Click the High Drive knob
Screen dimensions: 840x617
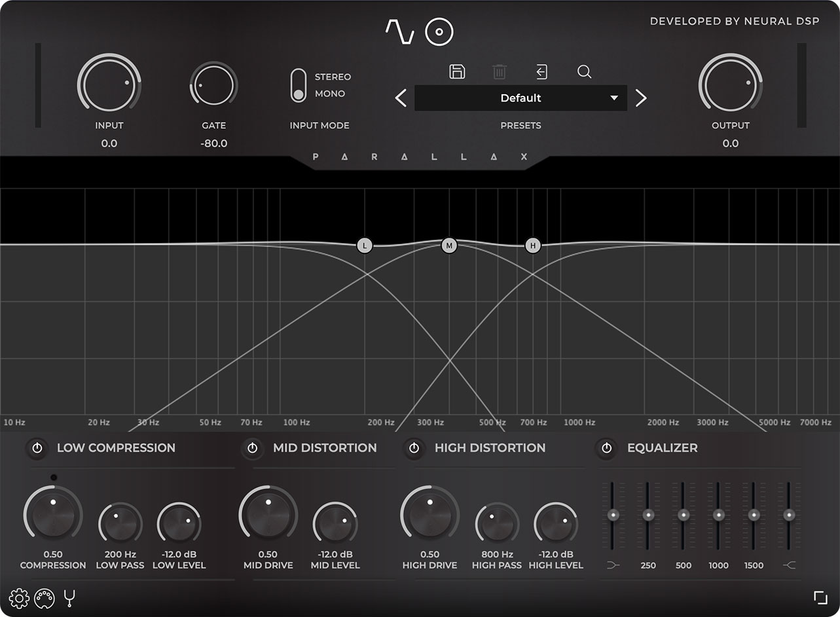tap(429, 515)
